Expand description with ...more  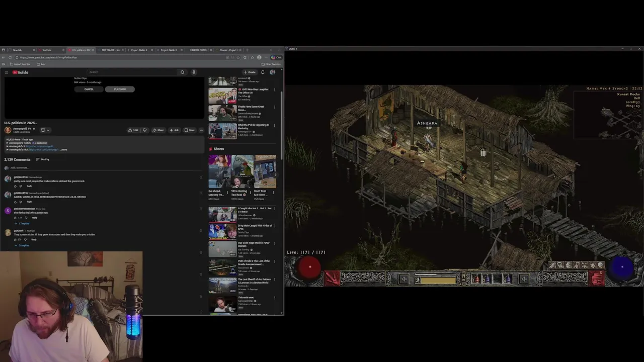point(63,149)
